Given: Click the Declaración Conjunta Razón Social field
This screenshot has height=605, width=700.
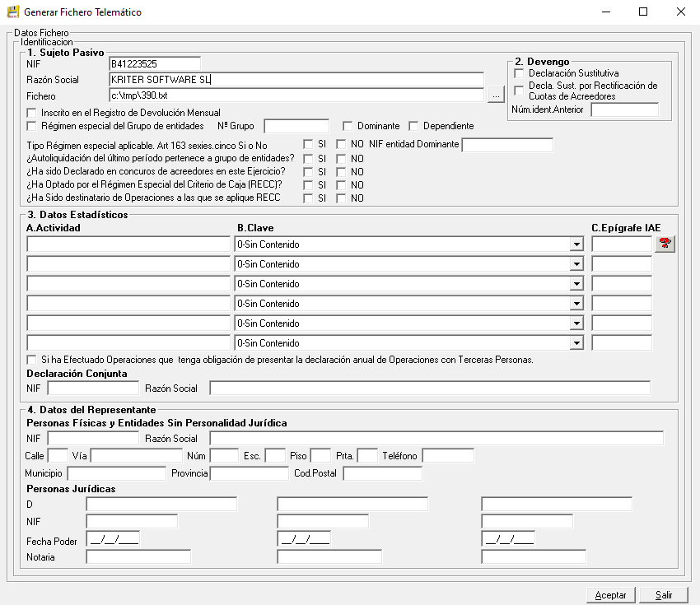Looking at the screenshot, I should click(x=430, y=389).
